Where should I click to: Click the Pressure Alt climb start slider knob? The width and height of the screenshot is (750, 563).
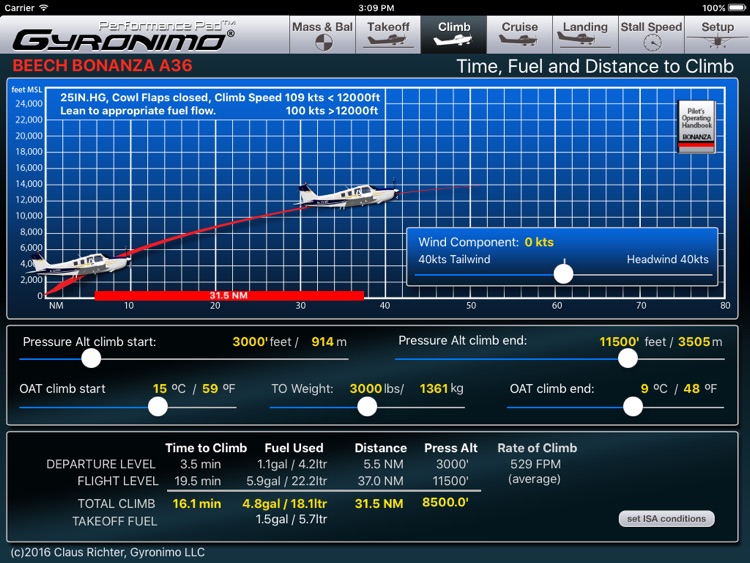(91, 358)
